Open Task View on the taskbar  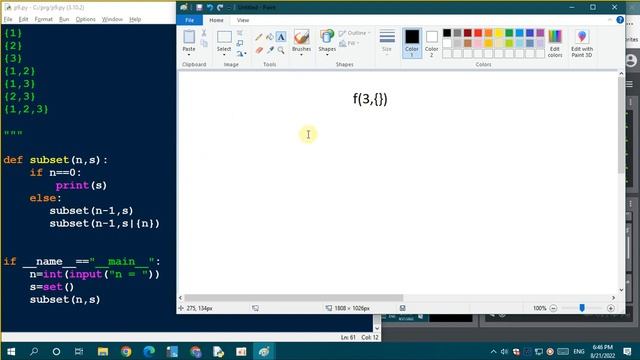[79, 351]
